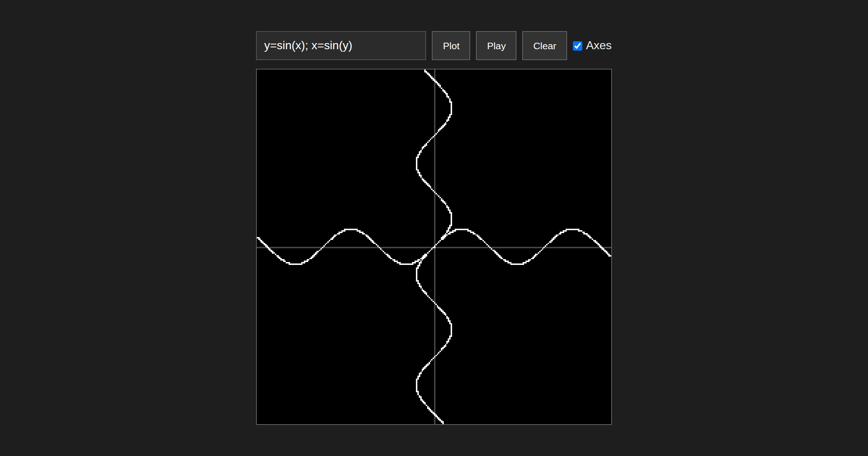Click the top end of the vertical sine curve

tap(425, 71)
